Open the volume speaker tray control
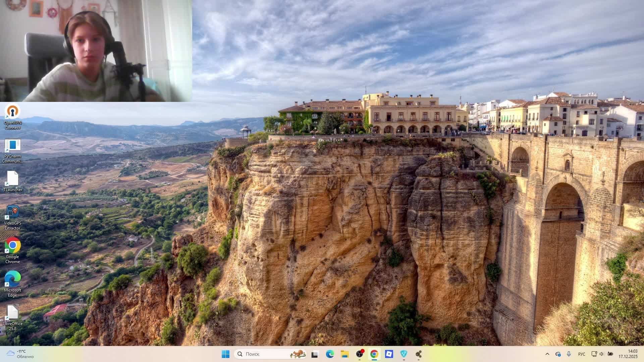The image size is (644, 362). point(602,354)
